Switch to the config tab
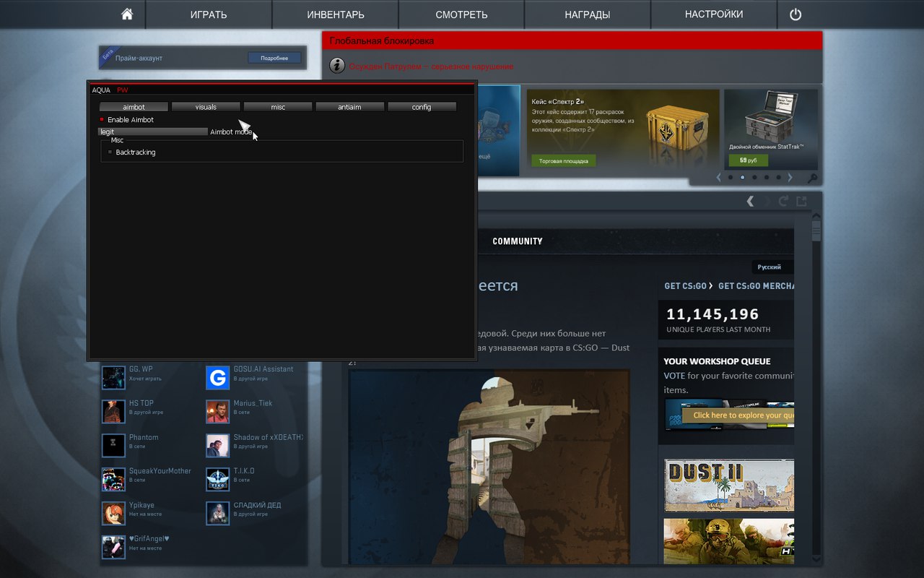924x578 pixels. click(x=422, y=107)
